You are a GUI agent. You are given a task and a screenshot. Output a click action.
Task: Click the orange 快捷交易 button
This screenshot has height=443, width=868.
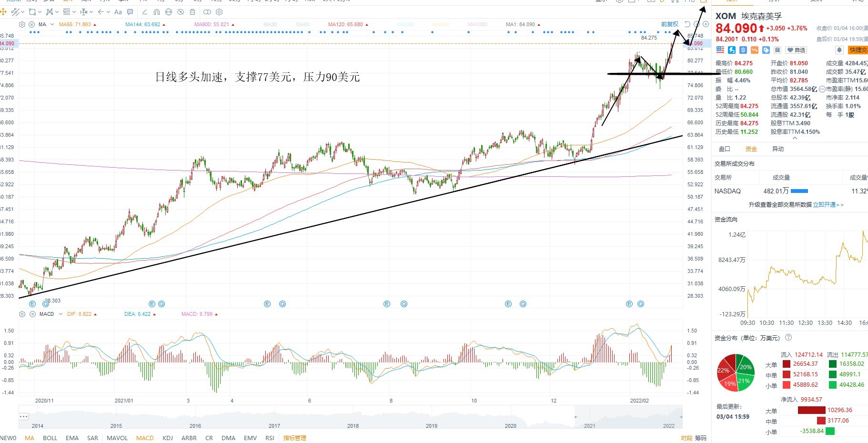pos(858,50)
